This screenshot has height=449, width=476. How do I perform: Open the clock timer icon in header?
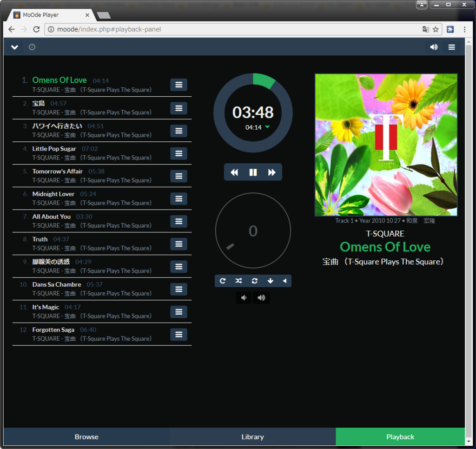pyautogui.click(x=32, y=47)
